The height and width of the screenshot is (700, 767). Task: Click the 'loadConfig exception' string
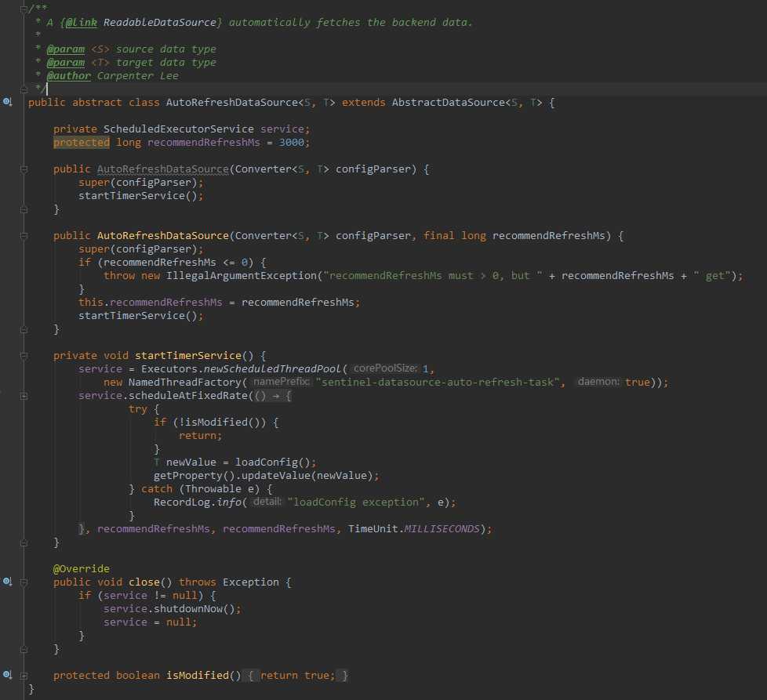[x=357, y=502]
